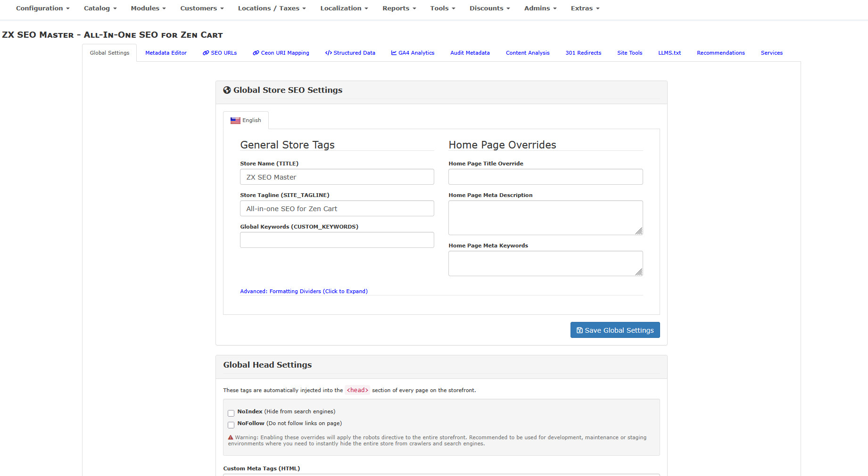Click the US flag icon on English tab
The height and width of the screenshot is (476, 868).
click(x=235, y=121)
